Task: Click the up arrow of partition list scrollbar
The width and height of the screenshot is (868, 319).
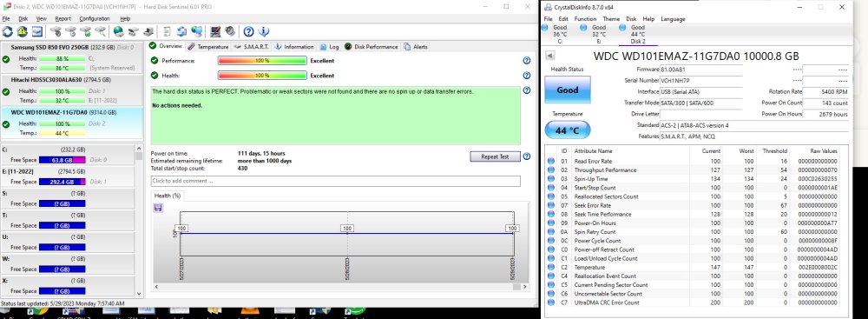Action: 139,149
